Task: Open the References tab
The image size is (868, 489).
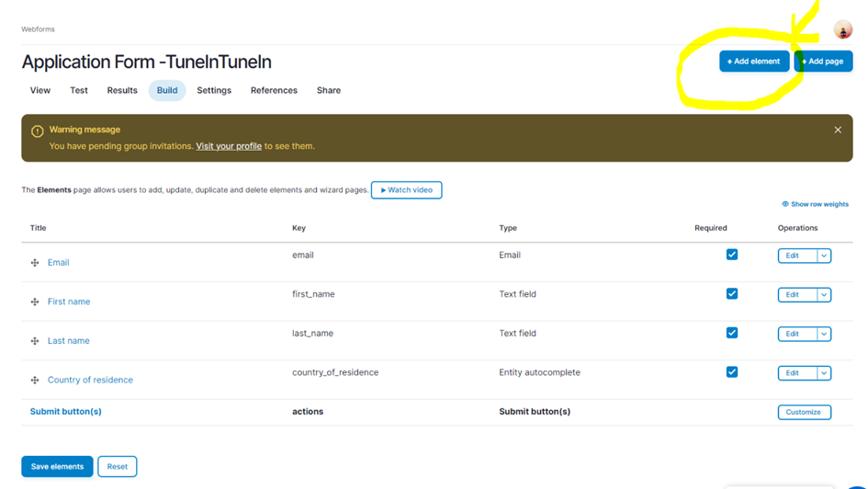Action: point(274,90)
